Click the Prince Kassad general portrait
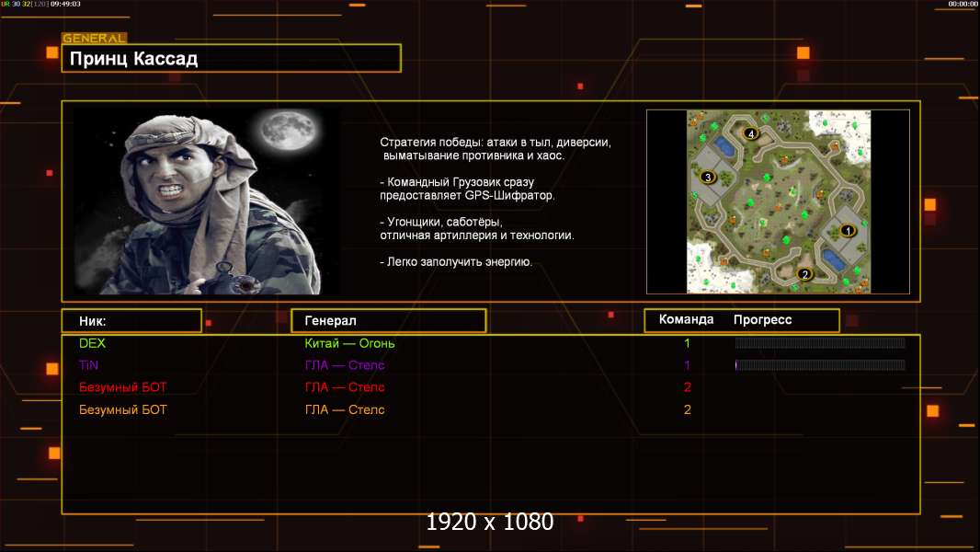The height and width of the screenshot is (552, 980). [208, 201]
